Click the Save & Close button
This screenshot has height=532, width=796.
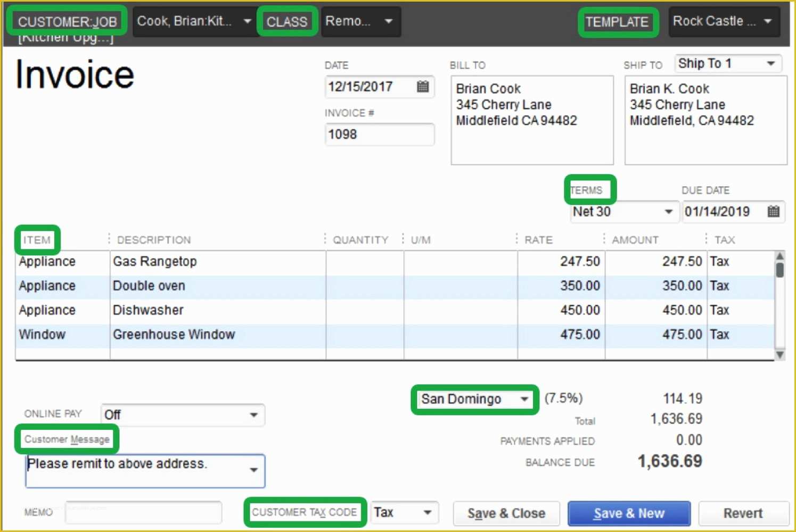click(506, 513)
